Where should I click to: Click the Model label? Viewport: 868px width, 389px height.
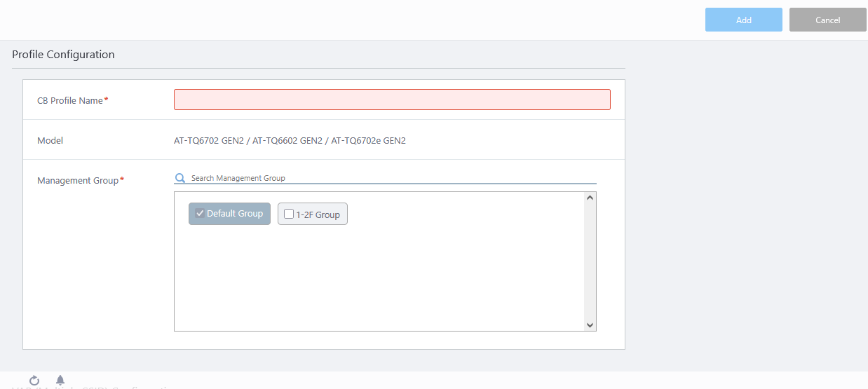coord(50,141)
